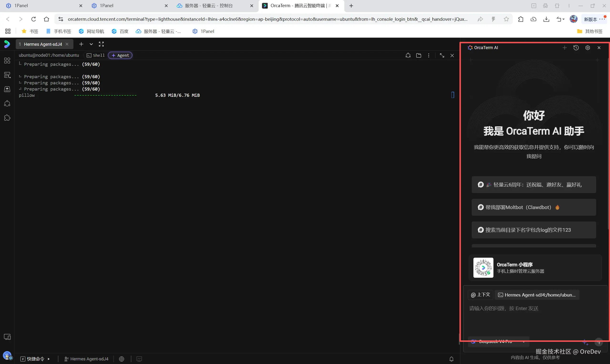Image resolution: width=610 pixels, height=364 pixels.
Task: Click the share arrow icon in address bar
Action: click(480, 19)
